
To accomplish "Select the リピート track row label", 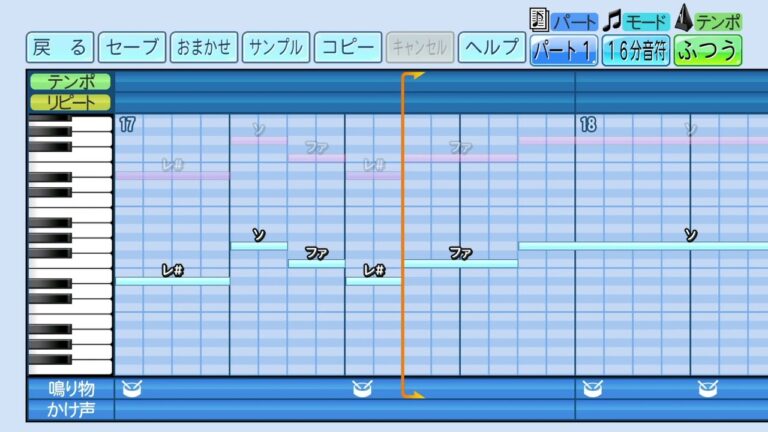I will (70, 102).
